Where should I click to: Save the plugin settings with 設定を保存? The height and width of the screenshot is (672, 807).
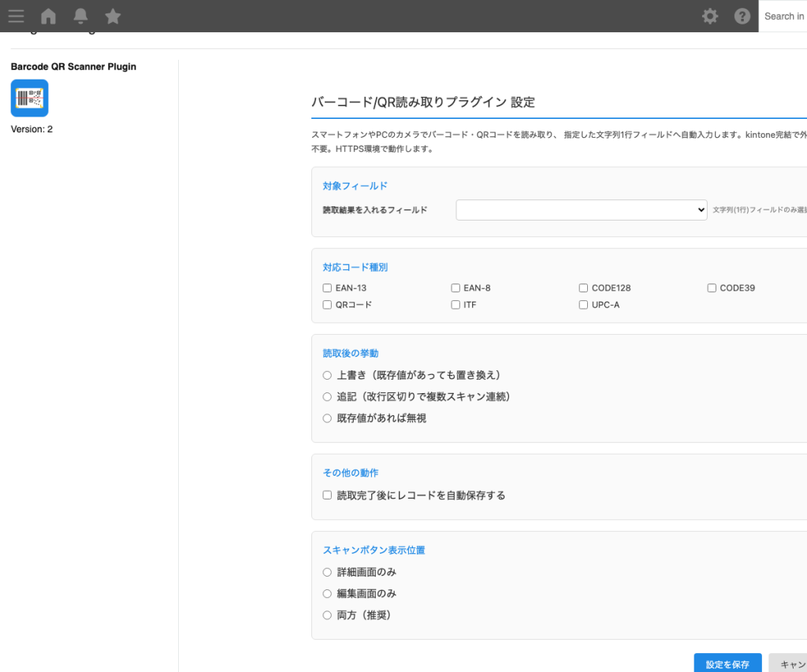727,663
